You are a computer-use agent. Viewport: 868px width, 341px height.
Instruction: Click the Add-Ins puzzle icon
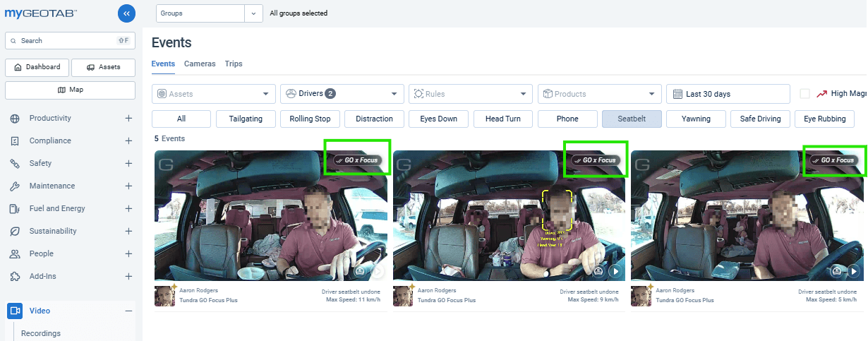(15, 277)
